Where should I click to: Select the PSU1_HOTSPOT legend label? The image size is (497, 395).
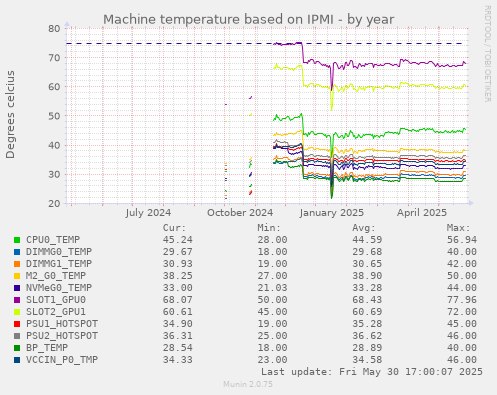pyautogui.click(x=62, y=324)
